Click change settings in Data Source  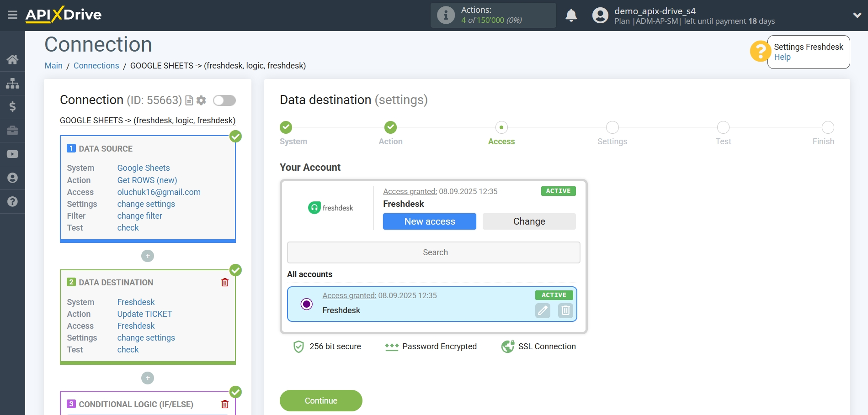(x=146, y=204)
